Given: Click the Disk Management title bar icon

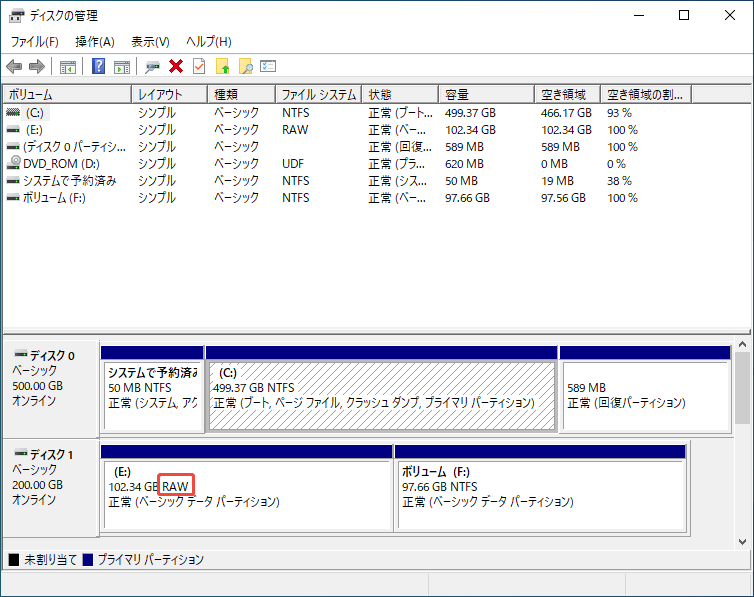Looking at the screenshot, I should click(x=16, y=16).
